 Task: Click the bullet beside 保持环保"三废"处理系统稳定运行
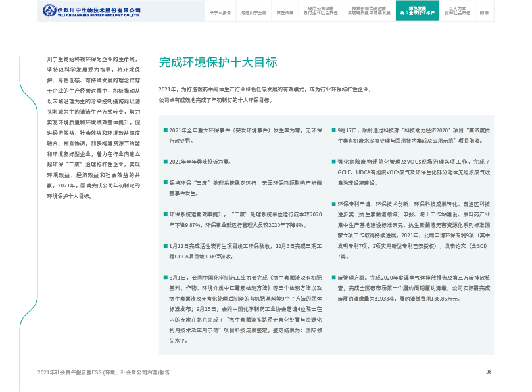[165, 182]
